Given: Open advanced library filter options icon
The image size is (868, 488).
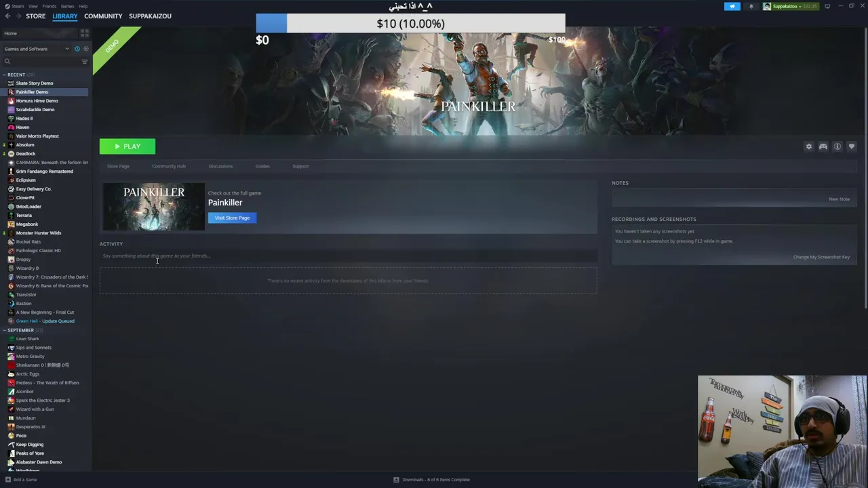Looking at the screenshot, I should (x=85, y=62).
